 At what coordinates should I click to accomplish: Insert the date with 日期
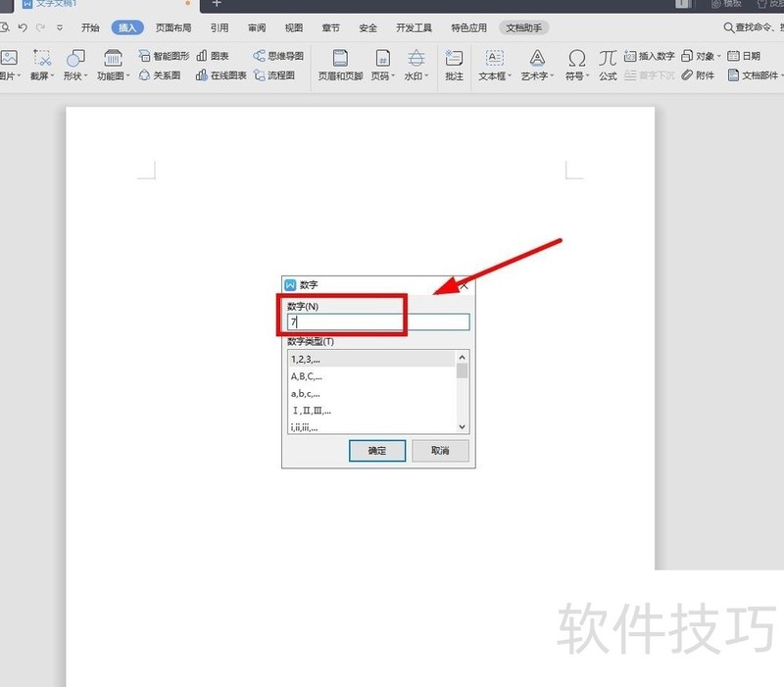[x=744, y=56]
